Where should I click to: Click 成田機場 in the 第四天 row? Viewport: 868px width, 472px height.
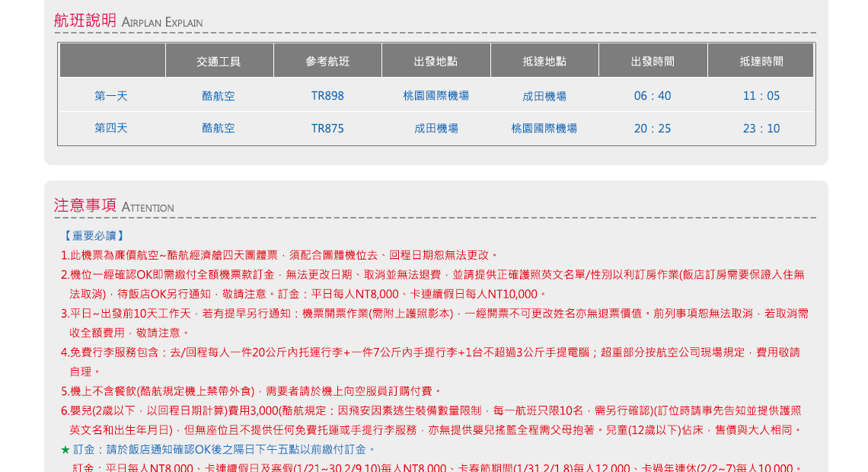tap(436, 129)
